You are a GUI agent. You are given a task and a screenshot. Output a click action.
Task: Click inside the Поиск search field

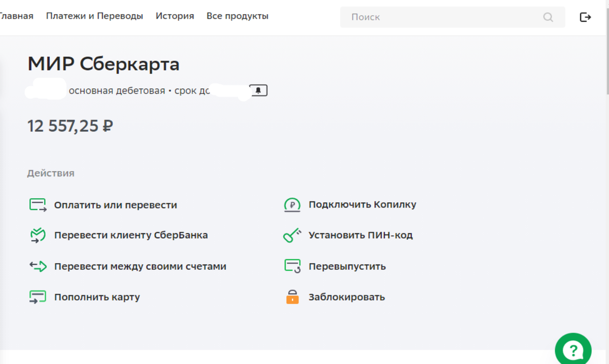[x=431, y=17]
